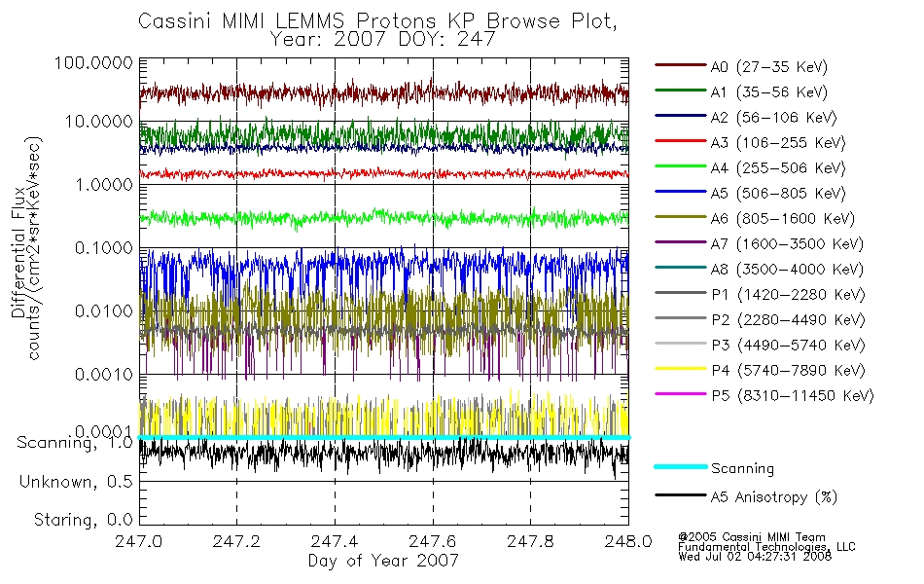The image size is (924, 584).
Task: Click the yellow P4 legend line
Action: [681, 369]
